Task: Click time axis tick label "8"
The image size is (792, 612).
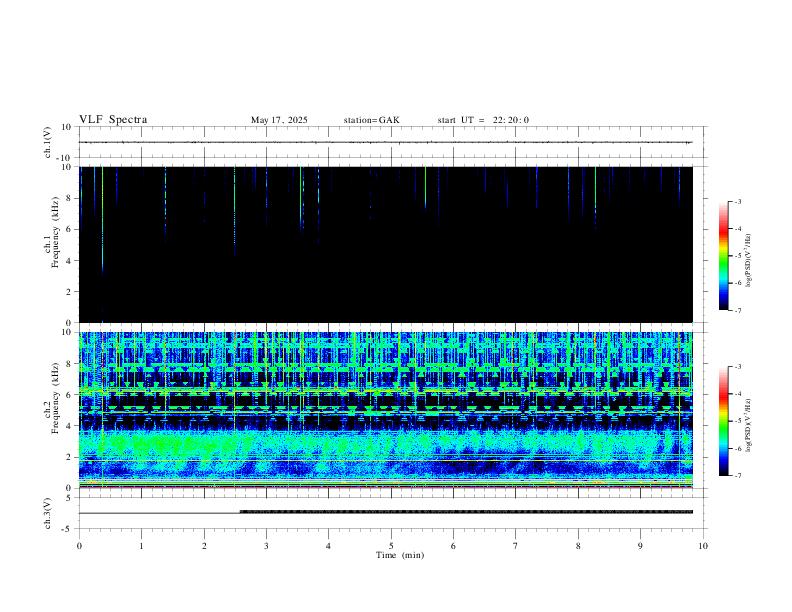Action: 578,546
